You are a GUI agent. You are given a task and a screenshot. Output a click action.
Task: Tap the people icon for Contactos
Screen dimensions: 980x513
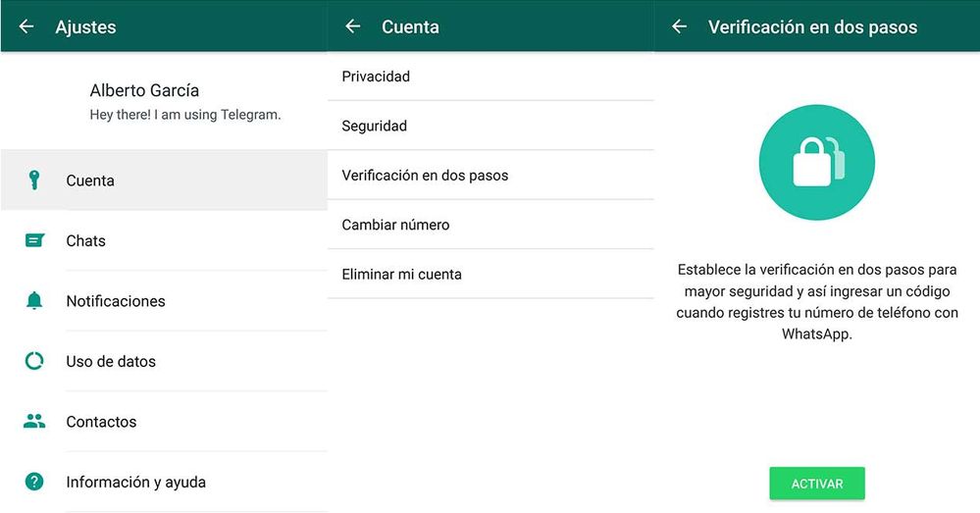click(x=34, y=422)
